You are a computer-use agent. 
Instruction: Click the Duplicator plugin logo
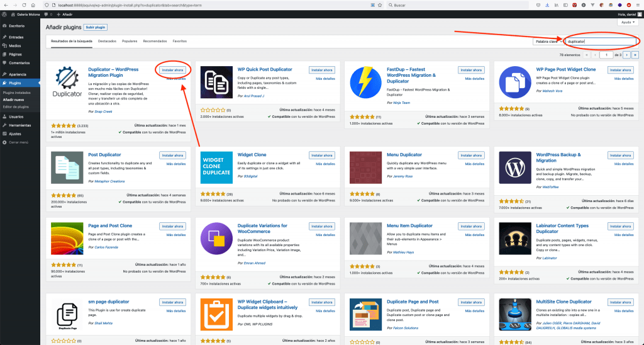coord(67,82)
